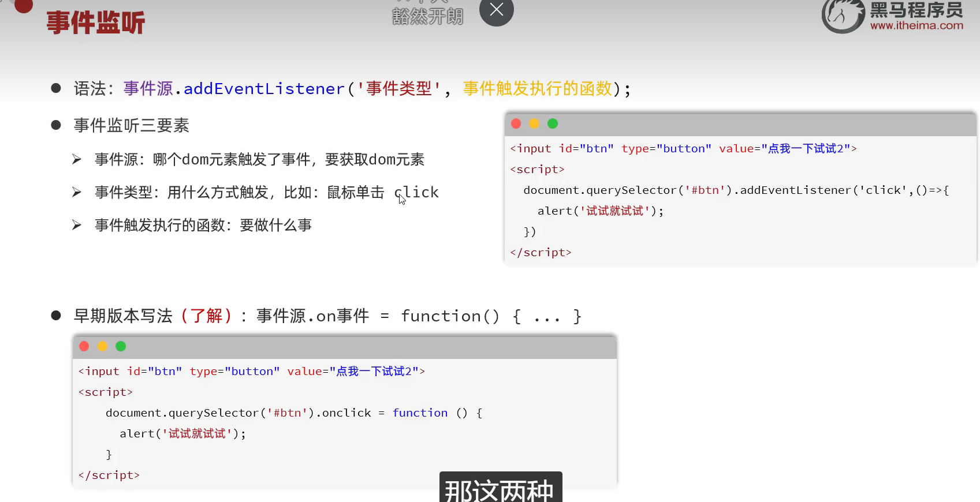980x502 pixels.
Task: Click the arrow bullet beside 事件触发执行的函数：要做什么事
Action: click(x=77, y=225)
